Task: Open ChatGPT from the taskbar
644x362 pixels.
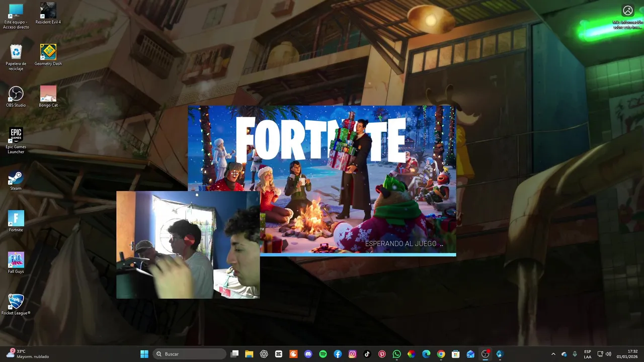Action: point(264,354)
